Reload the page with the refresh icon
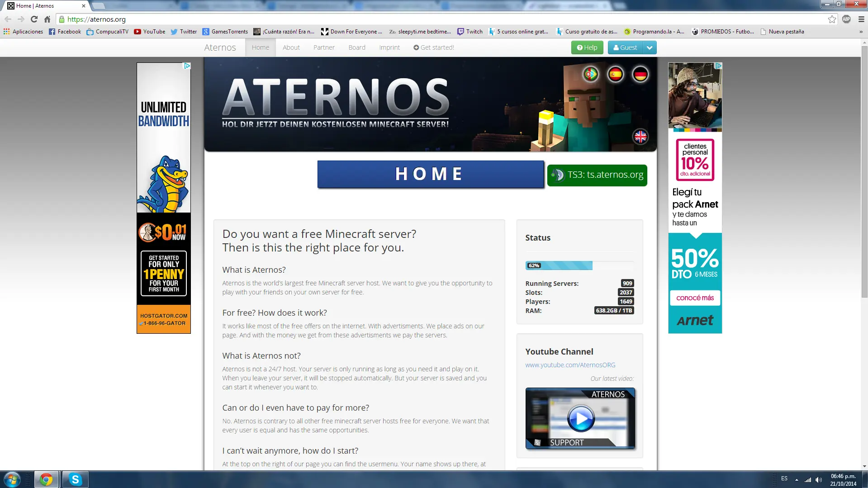 coord(34,19)
